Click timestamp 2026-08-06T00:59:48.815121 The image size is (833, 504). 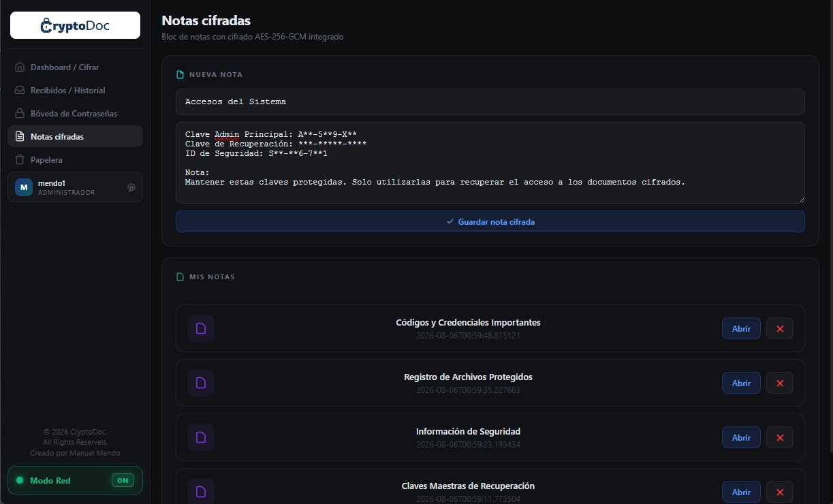pos(469,336)
